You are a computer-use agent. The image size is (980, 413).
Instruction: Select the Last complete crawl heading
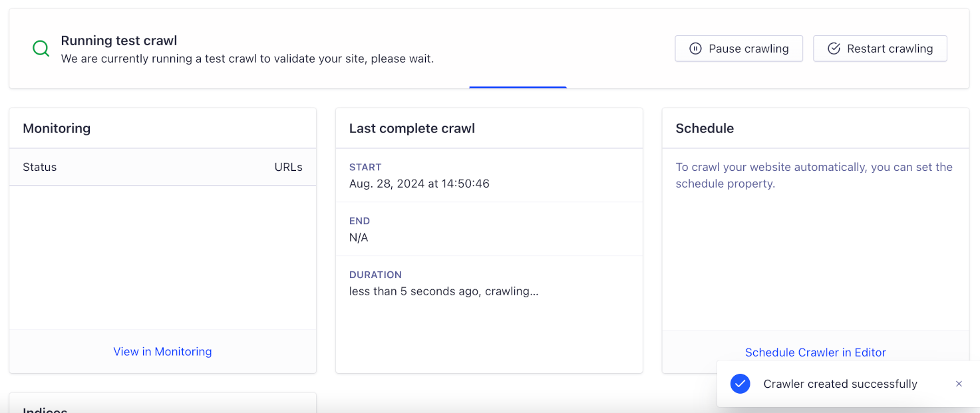point(412,128)
